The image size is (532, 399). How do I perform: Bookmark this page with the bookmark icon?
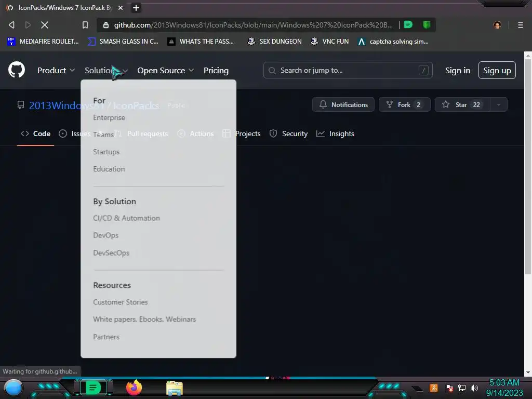click(x=85, y=25)
